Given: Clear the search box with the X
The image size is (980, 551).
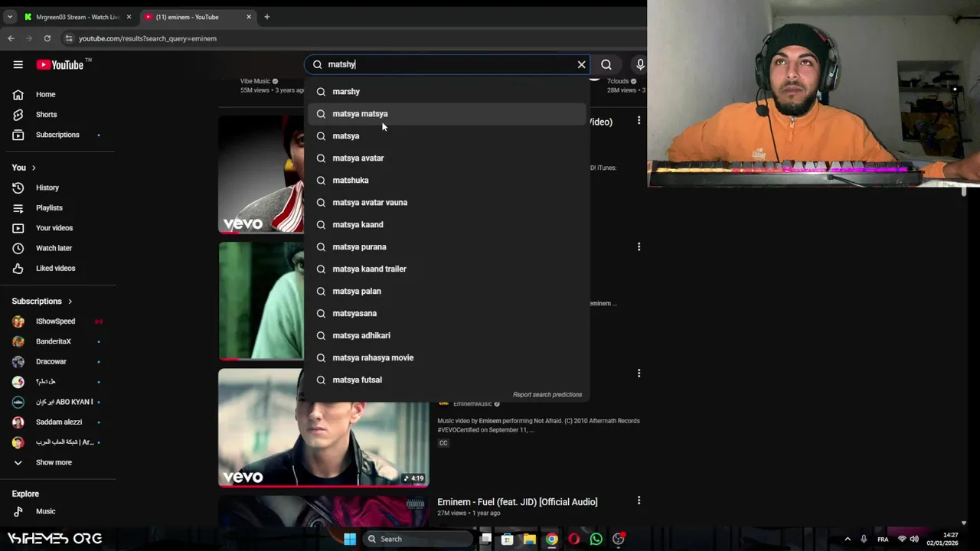Looking at the screenshot, I should [581, 64].
